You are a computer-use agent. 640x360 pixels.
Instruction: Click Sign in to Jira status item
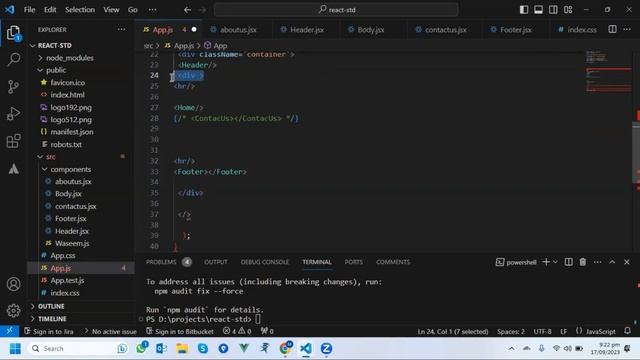49,331
